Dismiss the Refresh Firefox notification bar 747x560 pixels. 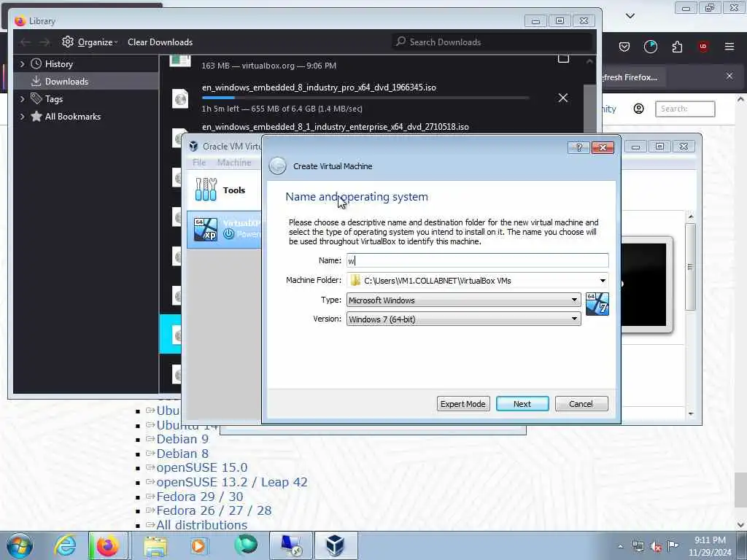(729, 76)
